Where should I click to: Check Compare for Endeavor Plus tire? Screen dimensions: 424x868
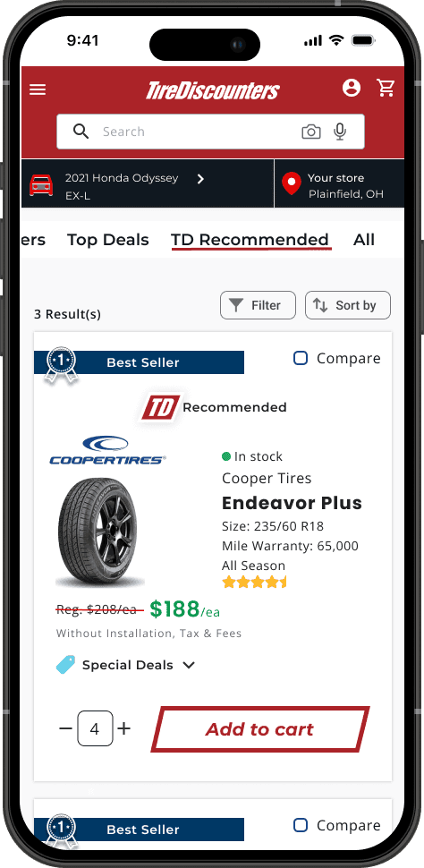[x=300, y=358]
